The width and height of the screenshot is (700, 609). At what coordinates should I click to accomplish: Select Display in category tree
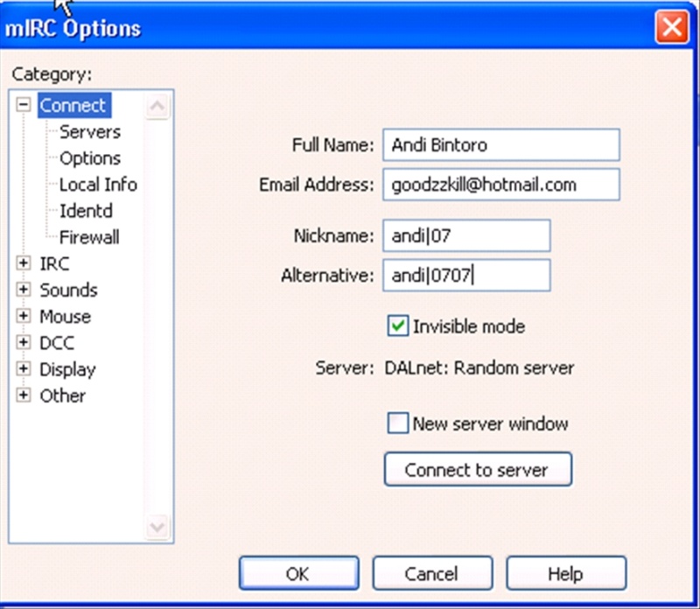coord(67,369)
